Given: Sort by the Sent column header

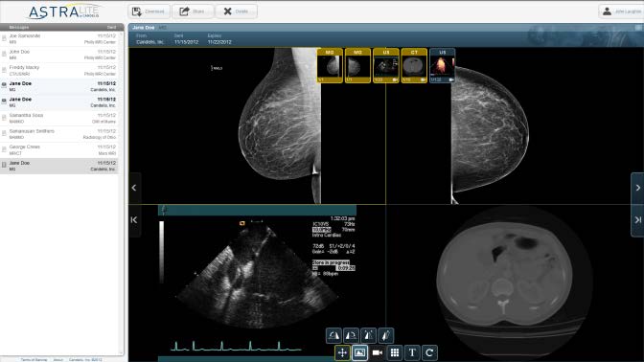Looking at the screenshot, I should tap(111, 28).
